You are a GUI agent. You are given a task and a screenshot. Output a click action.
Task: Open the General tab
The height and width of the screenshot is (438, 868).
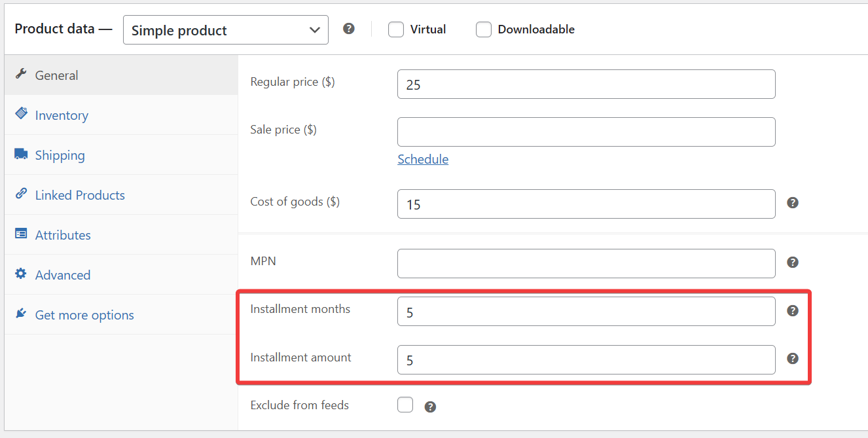[x=121, y=75]
